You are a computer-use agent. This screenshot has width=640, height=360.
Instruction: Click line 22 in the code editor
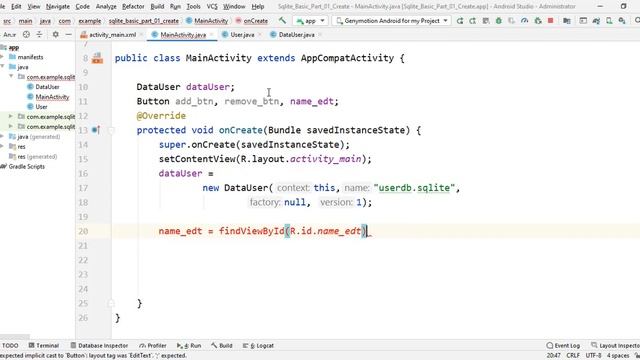point(376,260)
